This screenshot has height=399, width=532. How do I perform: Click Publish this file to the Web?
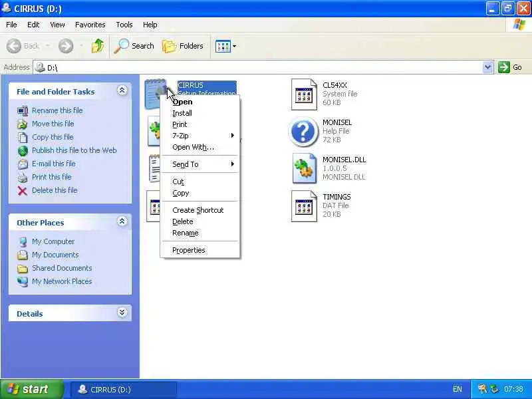pyautogui.click(x=74, y=150)
